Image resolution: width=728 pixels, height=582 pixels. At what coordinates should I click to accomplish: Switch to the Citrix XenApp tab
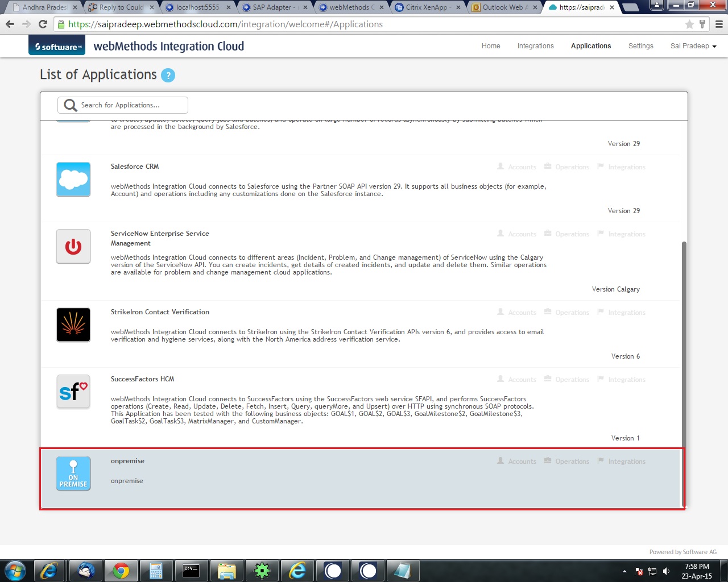coord(428,7)
